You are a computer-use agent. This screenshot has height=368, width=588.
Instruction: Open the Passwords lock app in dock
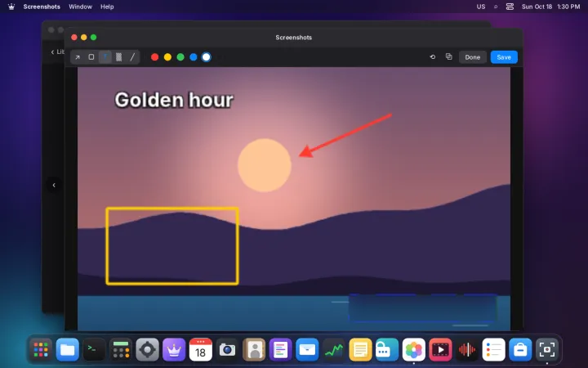387,350
